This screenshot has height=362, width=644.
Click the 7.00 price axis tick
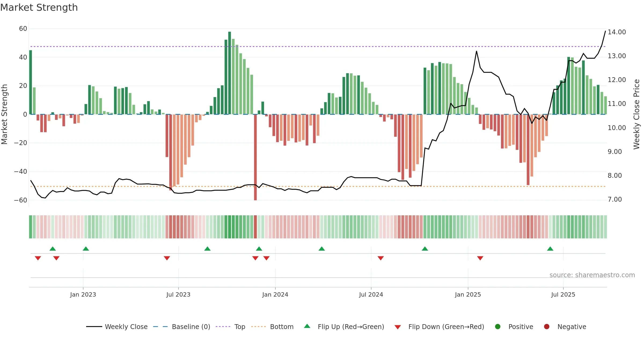[x=614, y=199]
